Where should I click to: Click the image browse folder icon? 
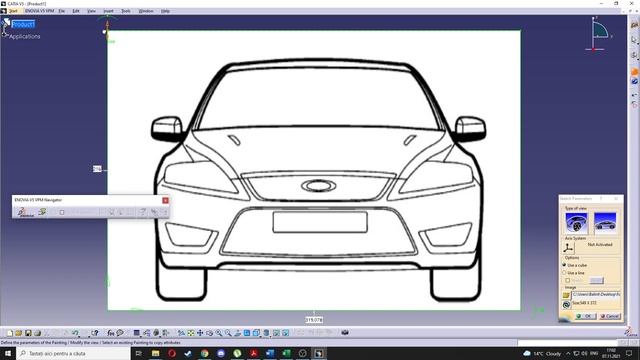(567, 295)
